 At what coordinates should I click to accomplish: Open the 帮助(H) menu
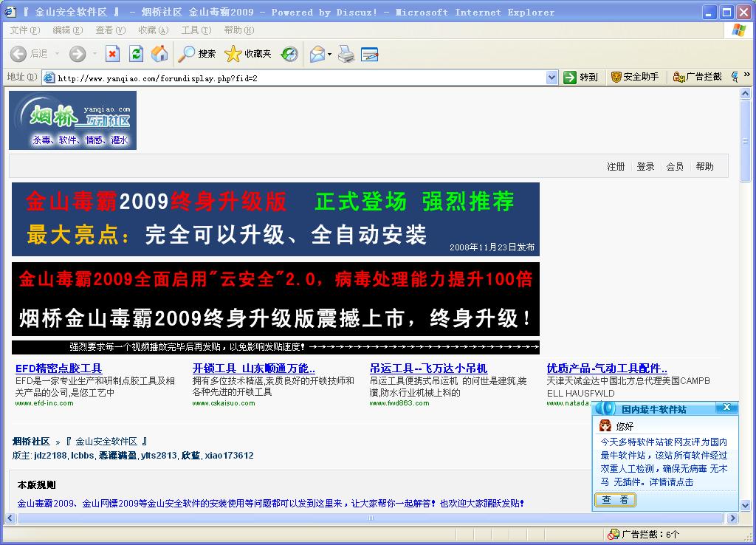(238, 30)
